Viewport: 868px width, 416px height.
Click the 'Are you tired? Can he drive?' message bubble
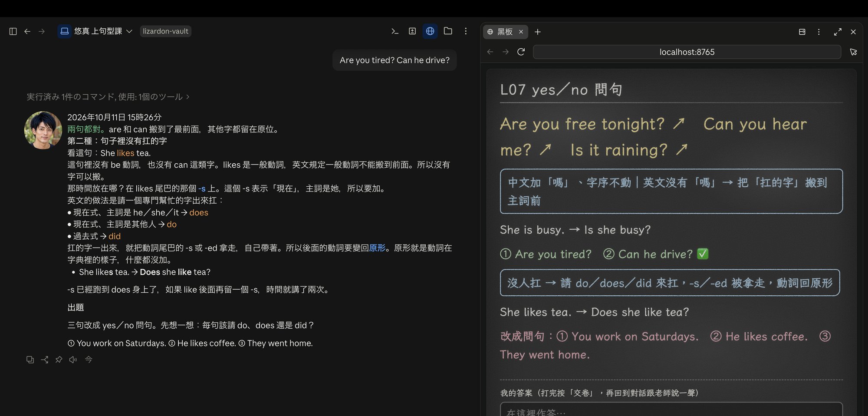coord(395,60)
